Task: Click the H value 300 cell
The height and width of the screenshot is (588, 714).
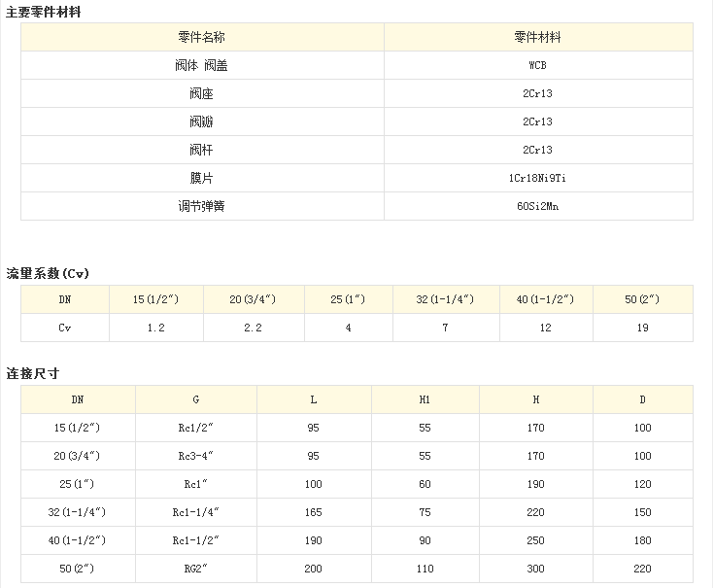Action: point(536,569)
